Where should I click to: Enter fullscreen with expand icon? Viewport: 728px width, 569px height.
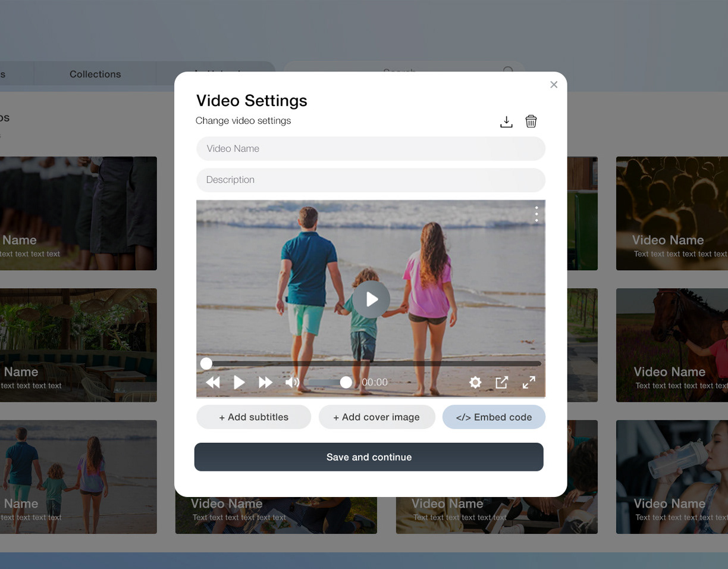529,383
